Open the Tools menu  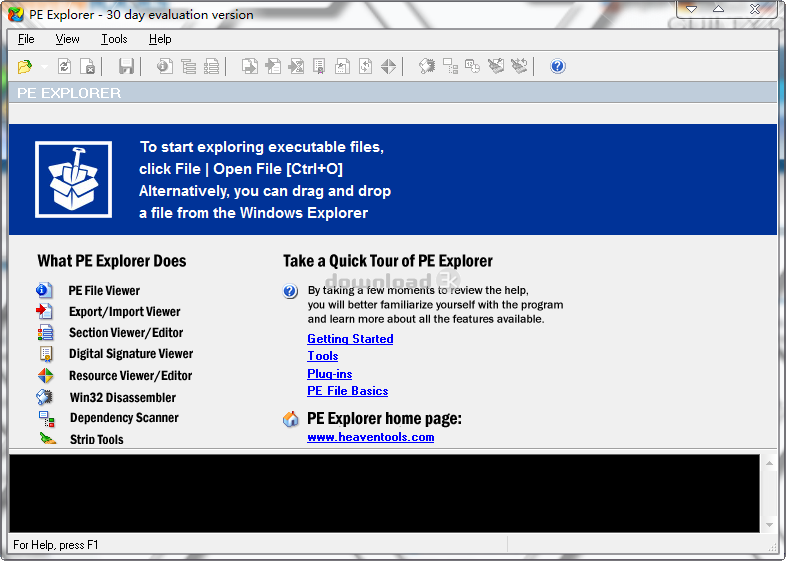point(114,39)
